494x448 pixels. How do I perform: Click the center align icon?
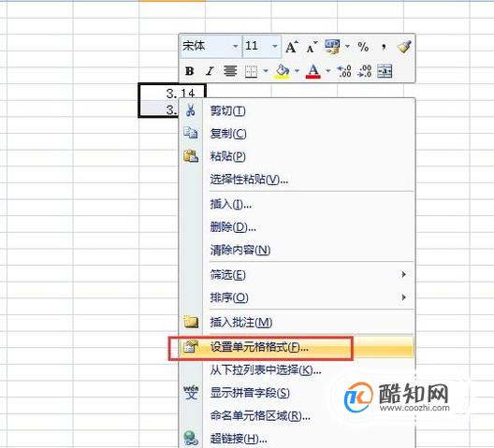point(230,71)
